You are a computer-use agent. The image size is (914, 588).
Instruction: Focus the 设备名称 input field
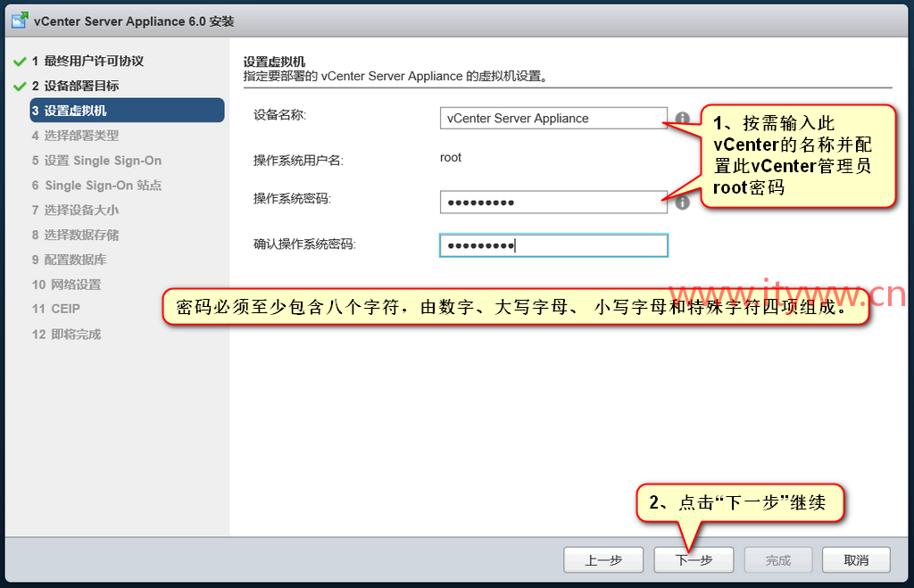[553, 119]
